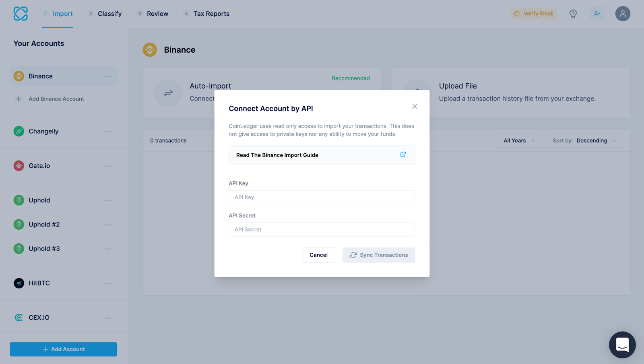Open options menu for Uphold #3 account

109,249
